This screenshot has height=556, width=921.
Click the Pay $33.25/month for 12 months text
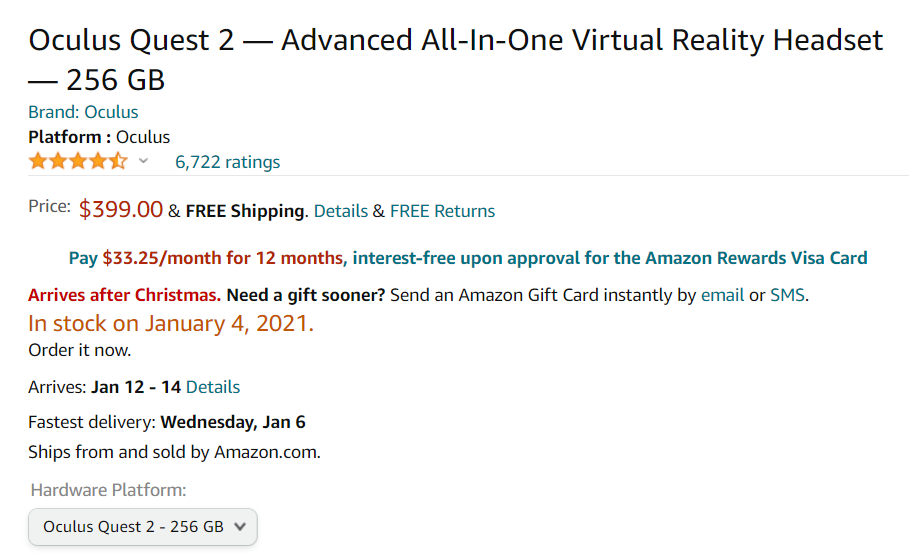pyautogui.click(x=206, y=258)
